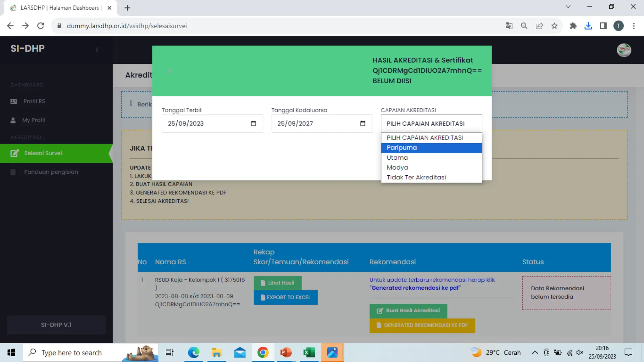Choose Utama from dropdown list

(x=431, y=158)
